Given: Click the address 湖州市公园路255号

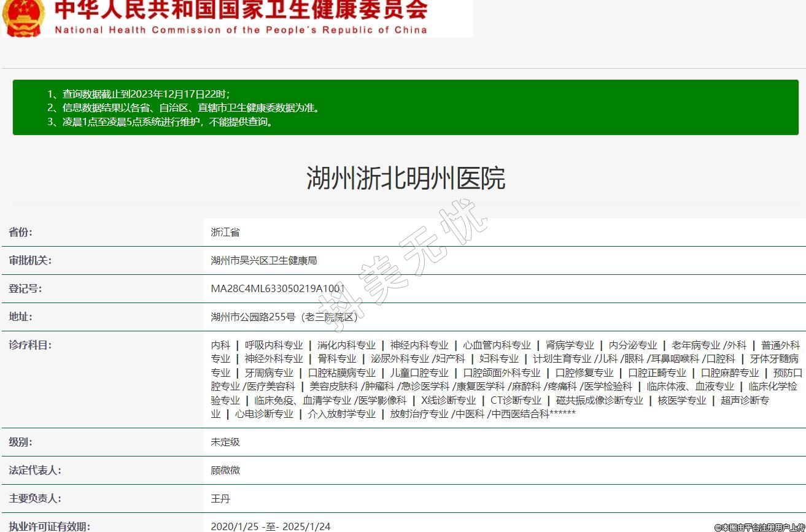Looking at the screenshot, I should tap(284, 317).
